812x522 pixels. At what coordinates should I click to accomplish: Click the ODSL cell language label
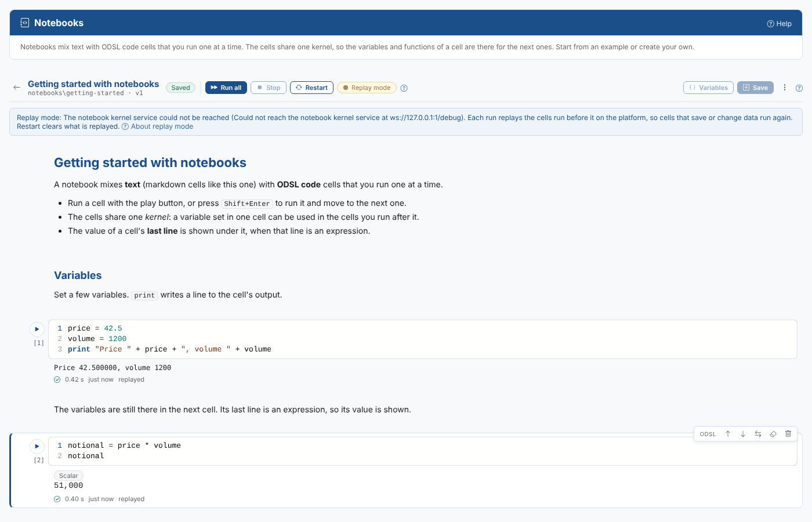(708, 434)
